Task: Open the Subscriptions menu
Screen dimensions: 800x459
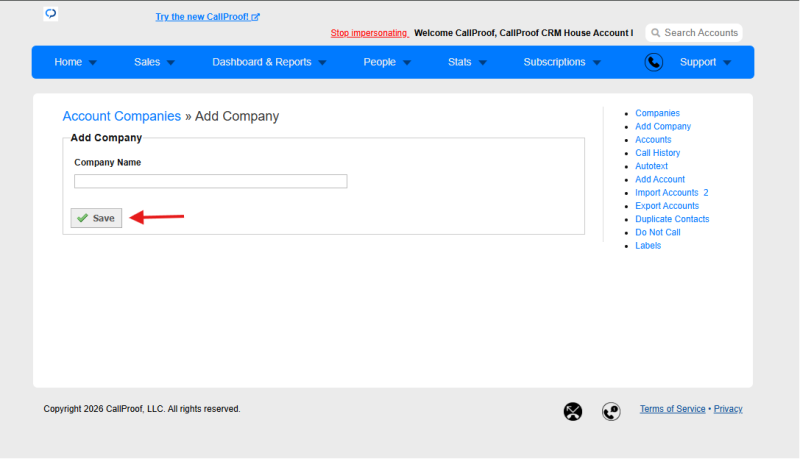Action: 554,62
